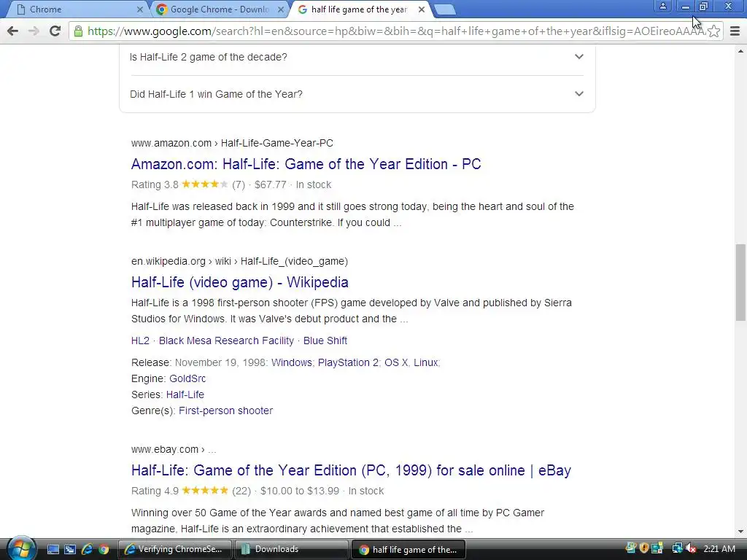Click the 'www.amazon.com › Half-Life-Game-Year-PC' breadcrumb
This screenshot has height=560, width=747.
[x=232, y=144]
